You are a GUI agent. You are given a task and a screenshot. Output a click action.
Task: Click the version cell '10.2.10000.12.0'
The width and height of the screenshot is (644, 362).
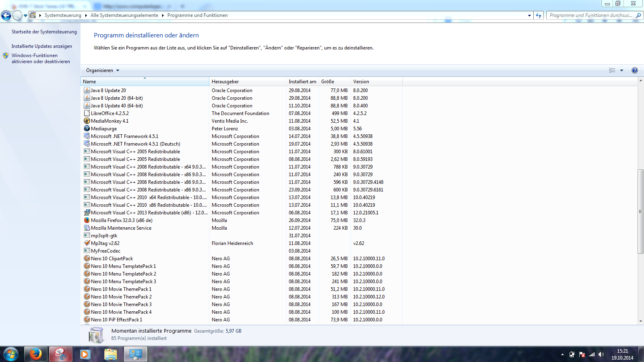369,297
